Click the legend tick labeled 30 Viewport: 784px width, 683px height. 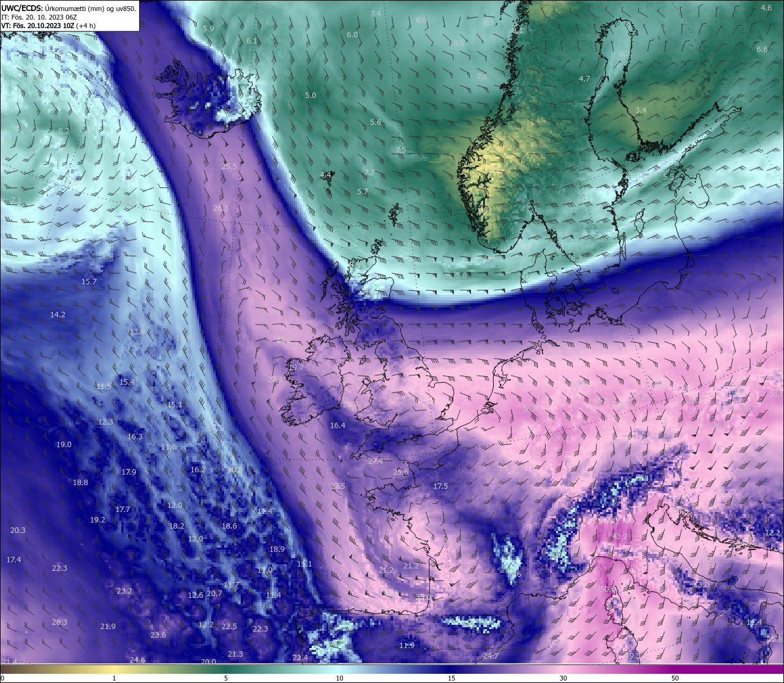[x=563, y=678]
